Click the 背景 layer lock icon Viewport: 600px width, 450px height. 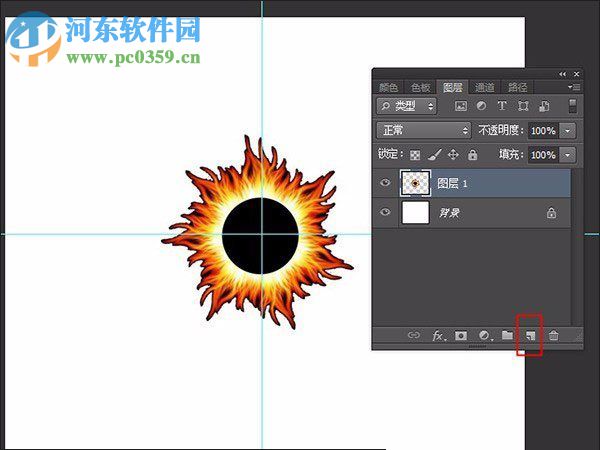[551, 212]
